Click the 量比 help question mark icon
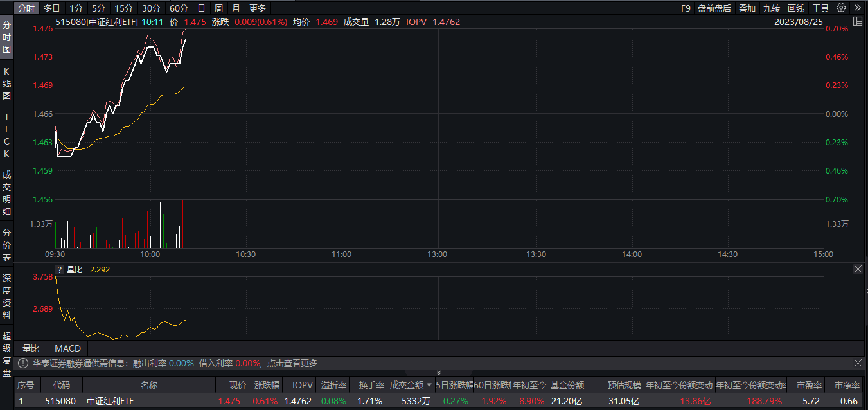 [59, 270]
